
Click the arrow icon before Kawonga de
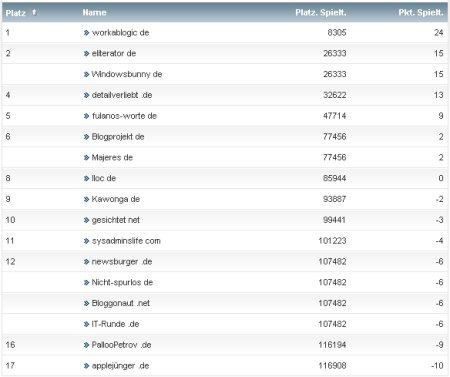click(x=86, y=199)
